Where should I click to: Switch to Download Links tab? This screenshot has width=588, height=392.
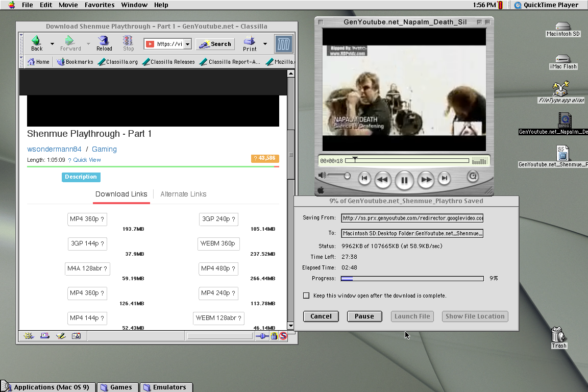coord(121,194)
